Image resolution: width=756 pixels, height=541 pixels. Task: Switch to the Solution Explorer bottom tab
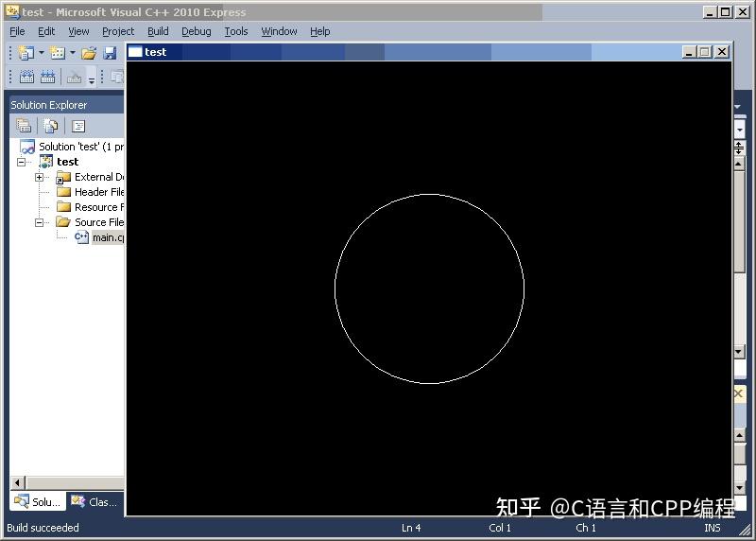tap(38, 502)
